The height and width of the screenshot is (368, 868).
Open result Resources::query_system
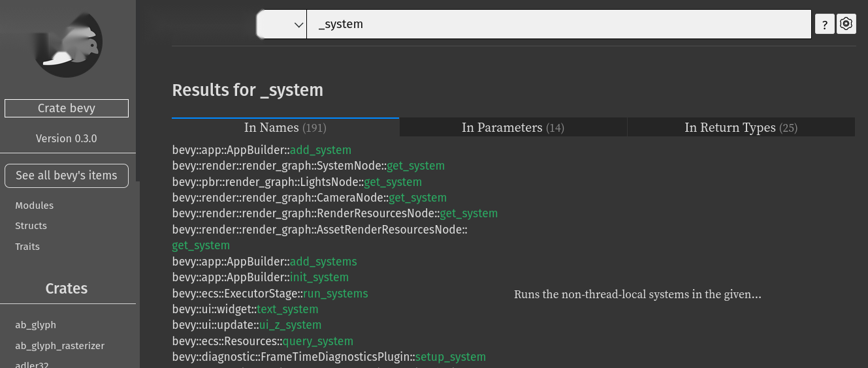[x=263, y=341]
